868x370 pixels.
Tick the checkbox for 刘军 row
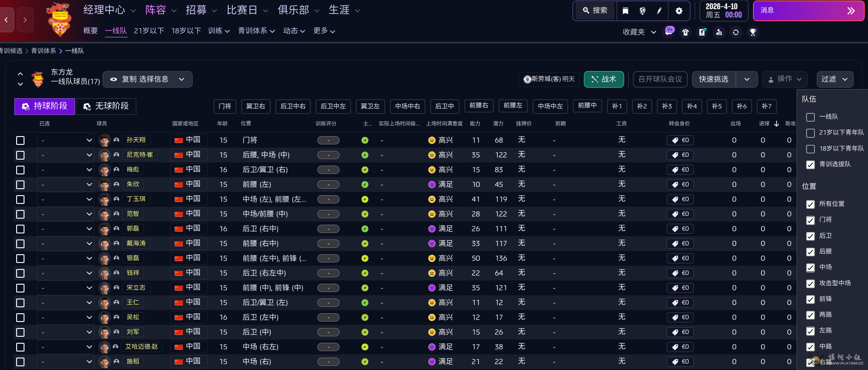click(x=20, y=332)
